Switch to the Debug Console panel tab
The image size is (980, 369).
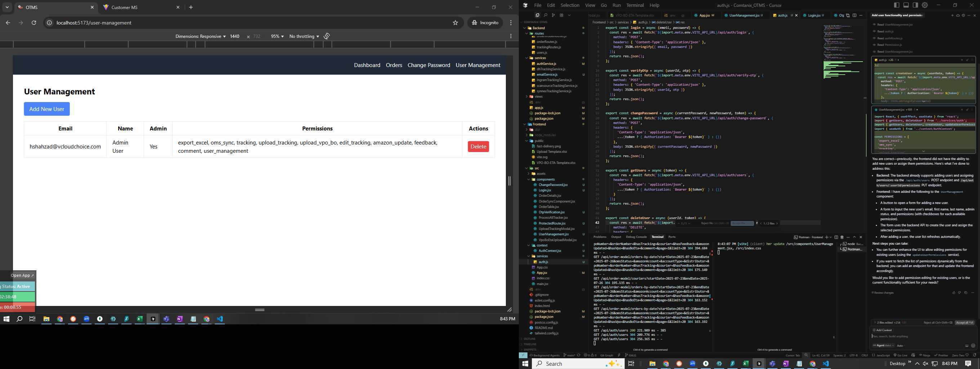click(636, 237)
